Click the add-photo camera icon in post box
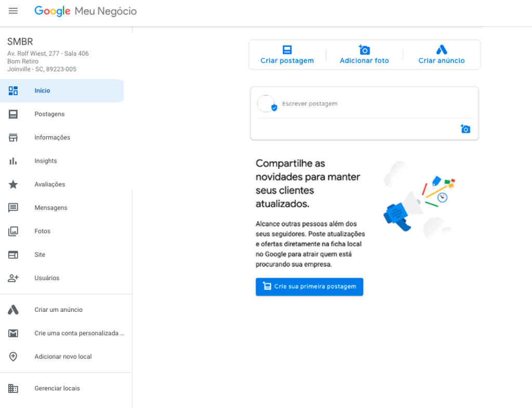Screen dimensions: 532x408 [x=465, y=129]
